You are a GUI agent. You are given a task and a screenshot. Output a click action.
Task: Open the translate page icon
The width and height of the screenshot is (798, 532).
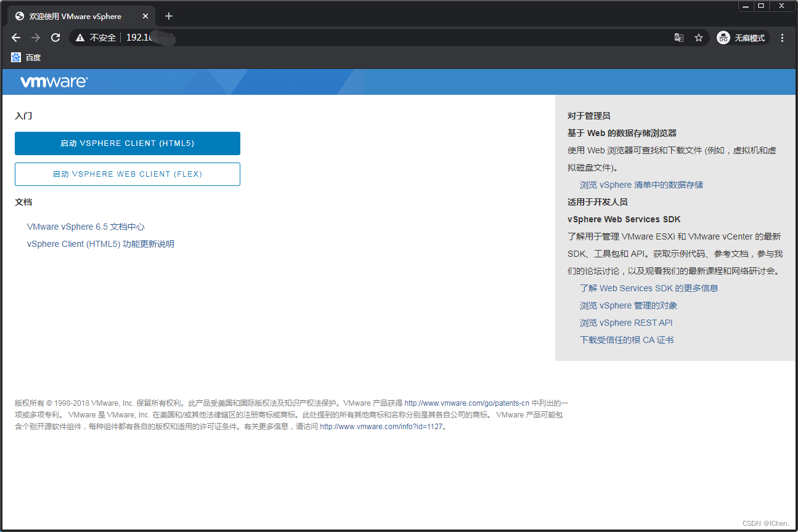pos(678,38)
